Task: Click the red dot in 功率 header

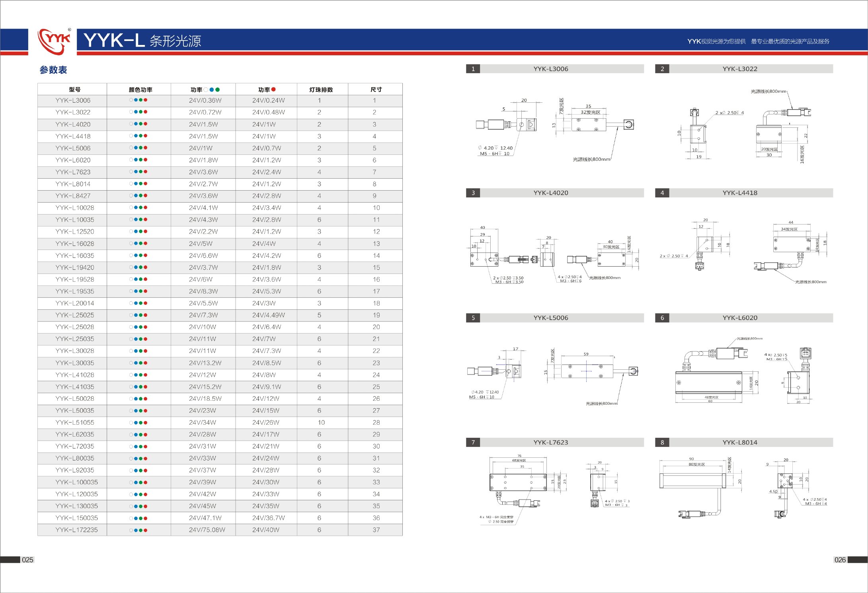Action: click(x=273, y=90)
